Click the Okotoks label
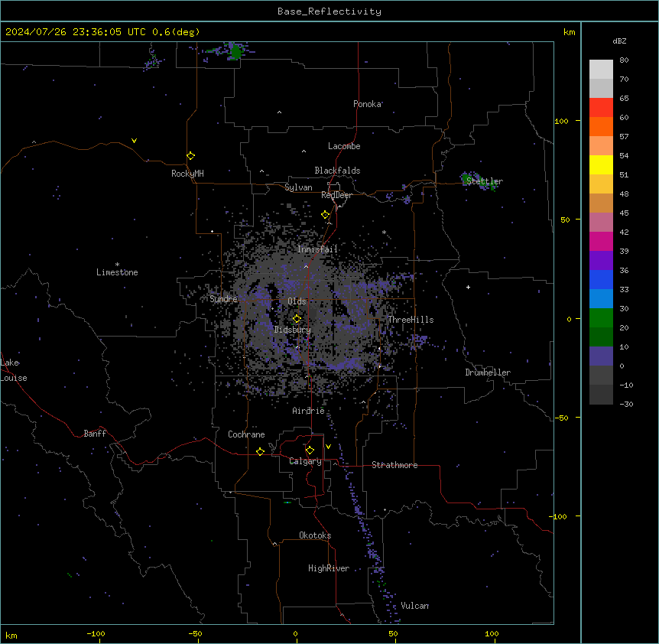 click(315, 535)
